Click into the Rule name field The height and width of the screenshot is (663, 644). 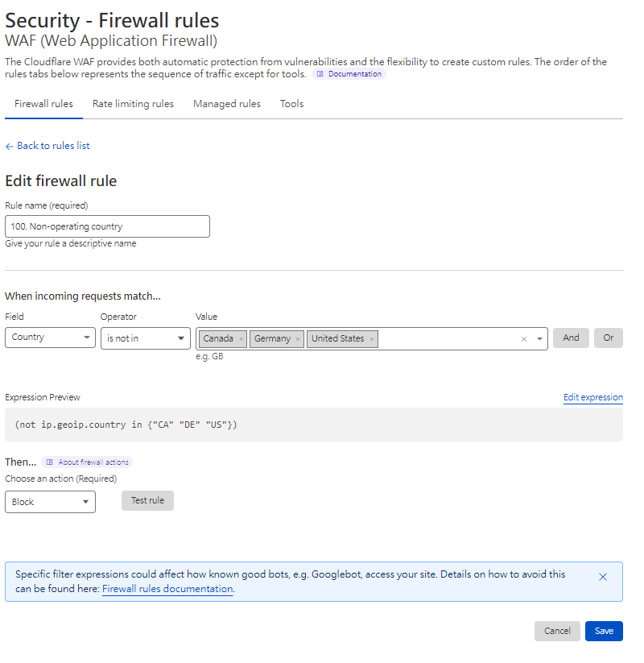click(107, 226)
